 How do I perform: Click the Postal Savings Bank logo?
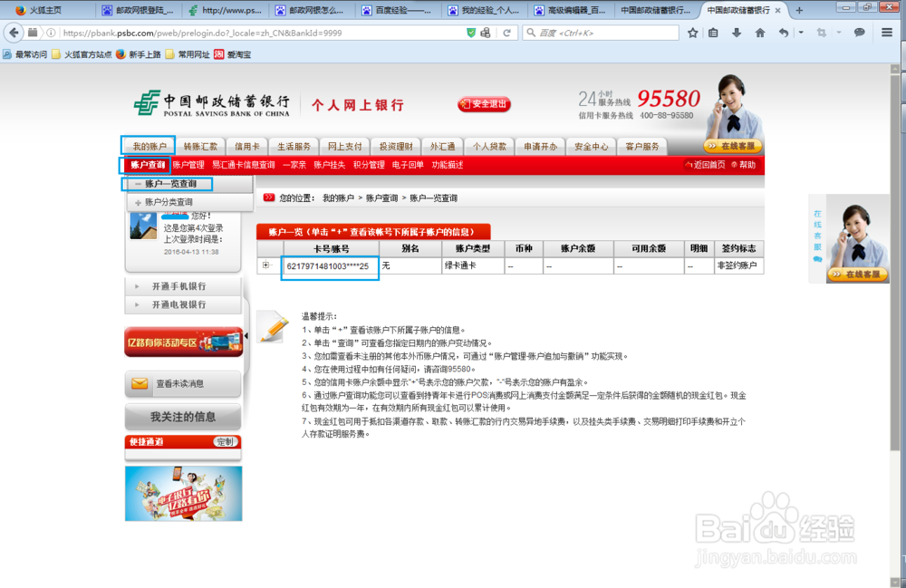coord(211,103)
